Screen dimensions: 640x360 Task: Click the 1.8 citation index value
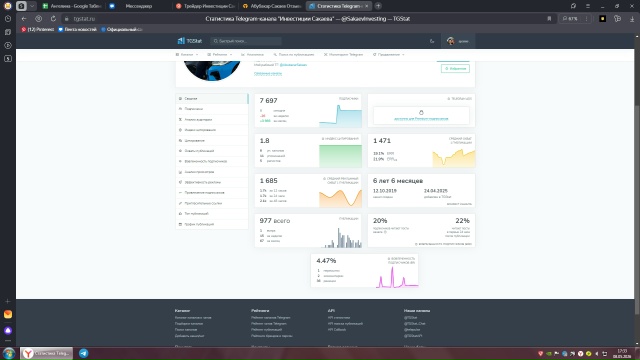(264, 140)
